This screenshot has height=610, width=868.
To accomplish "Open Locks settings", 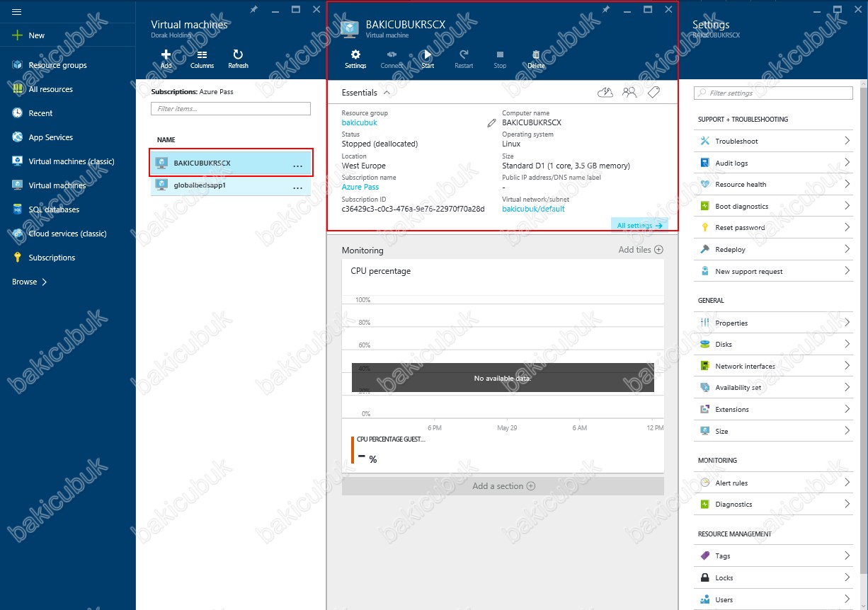I will 775,577.
